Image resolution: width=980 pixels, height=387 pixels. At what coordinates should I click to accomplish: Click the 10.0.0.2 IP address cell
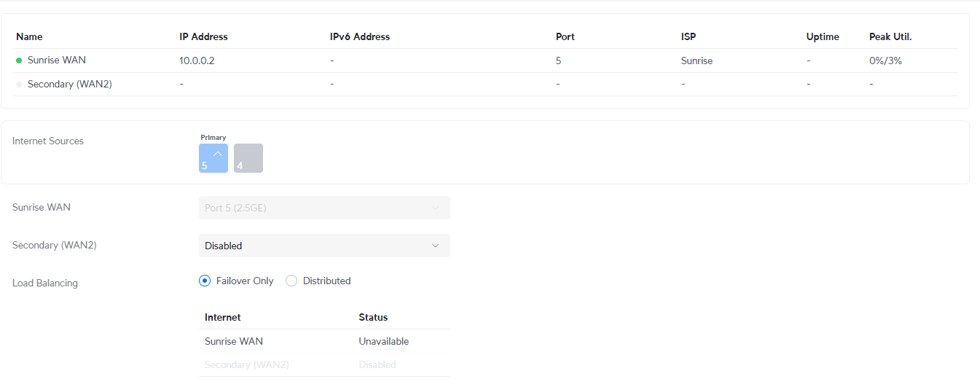coord(197,60)
